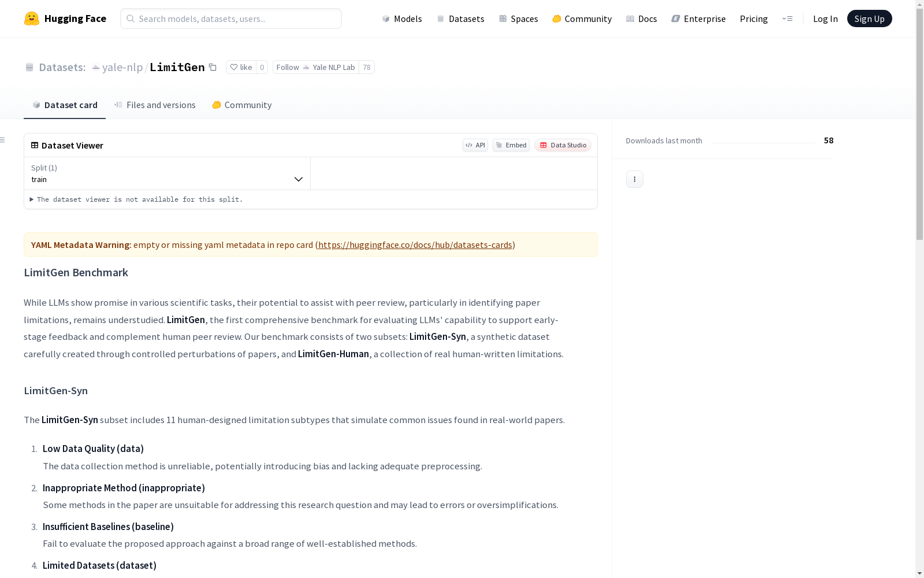
Task: Open Data Studio
Action: (563, 145)
